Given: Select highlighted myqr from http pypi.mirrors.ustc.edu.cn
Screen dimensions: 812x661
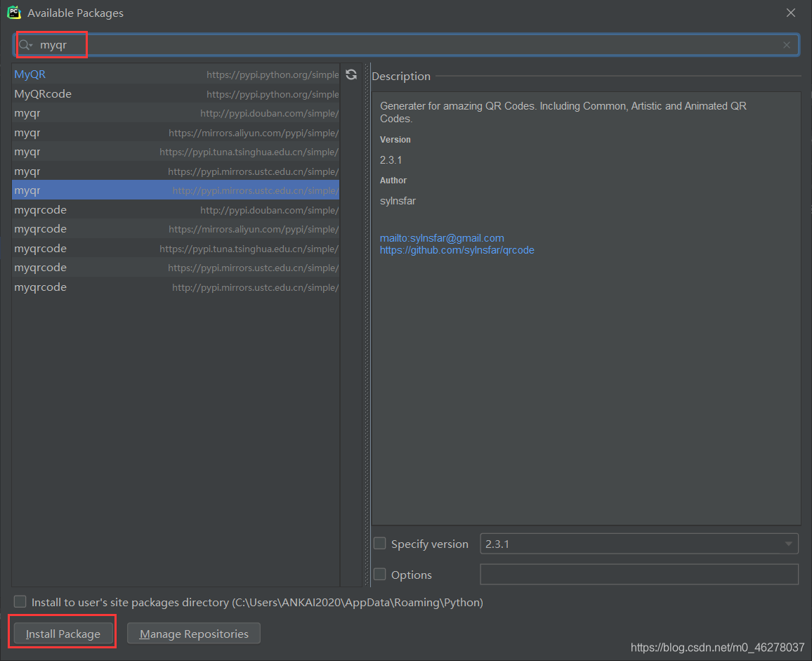Looking at the screenshot, I should tap(176, 190).
